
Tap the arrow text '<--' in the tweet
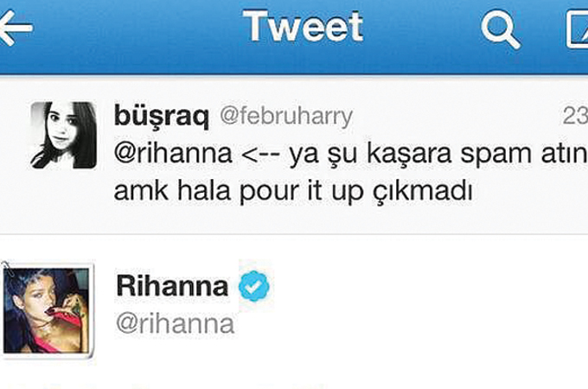pyautogui.click(x=261, y=155)
